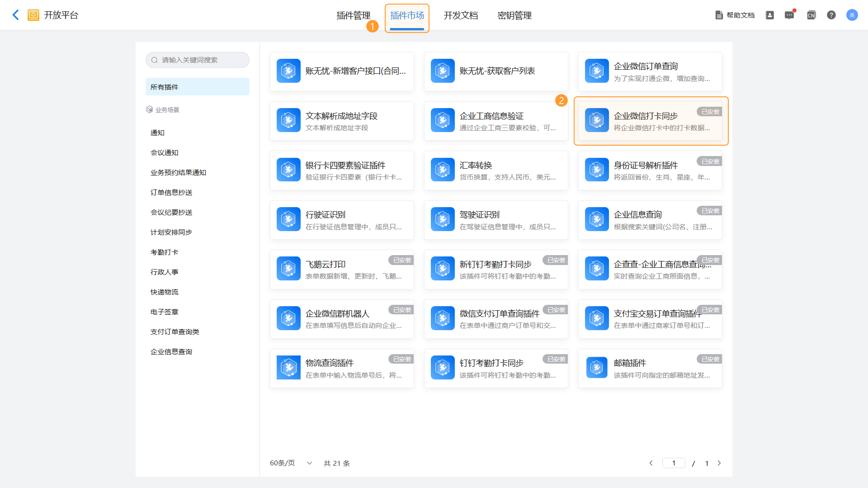This screenshot has width=868, height=488.
Task: Filter by 企业信息查询 sidebar category
Action: point(171,351)
